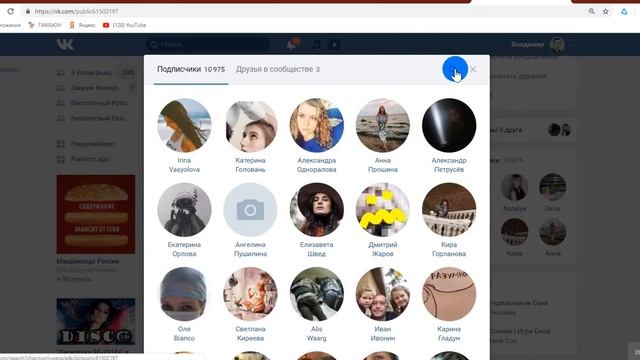The width and height of the screenshot is (640, 360).
Task: Click the search magnifier in the subscribers dialog
Action: click(x=455, y=69)
